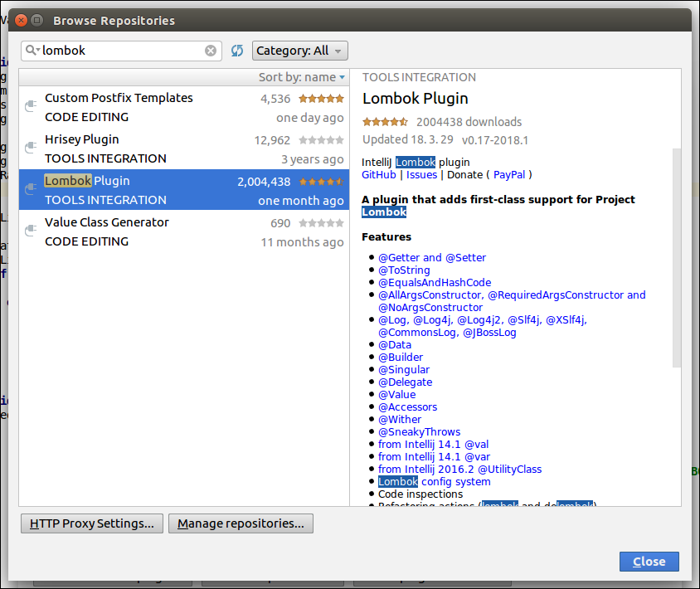Select the Custom Postfix Templates plugin
700x589 pixels.
click(x=184, y=107)
